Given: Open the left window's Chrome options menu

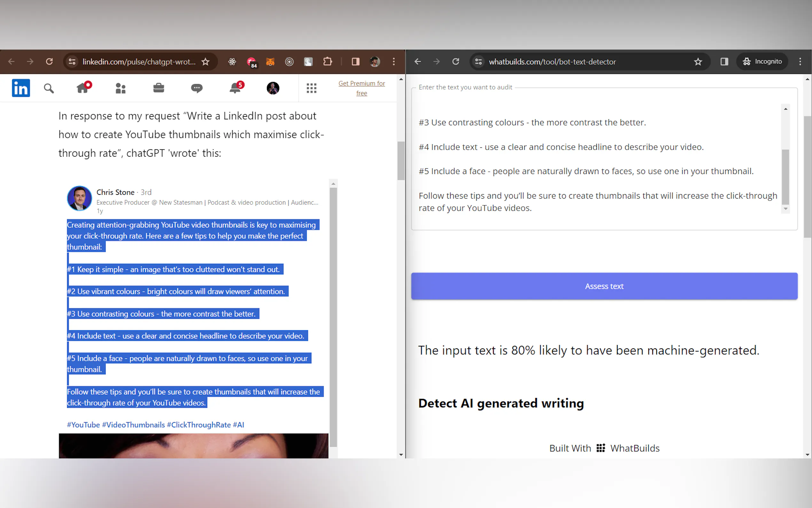Looking at the screenshot, I should (394, 62).
